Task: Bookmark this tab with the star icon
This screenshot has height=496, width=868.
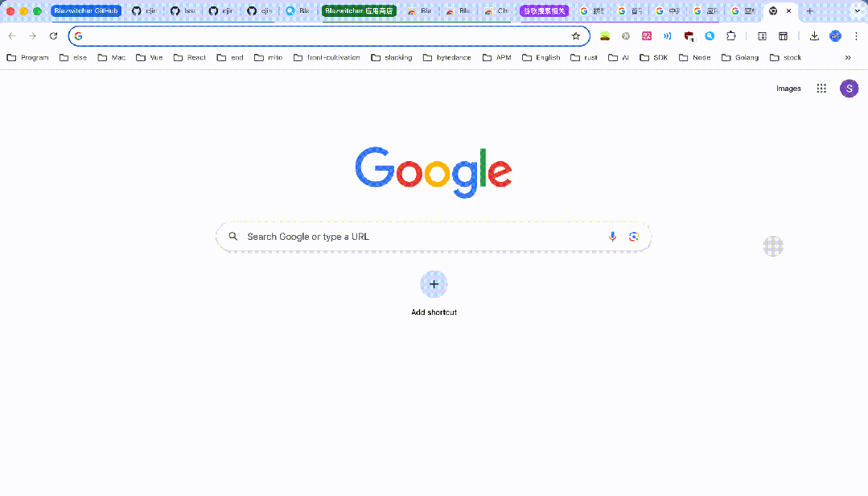Action: (576, 36)
